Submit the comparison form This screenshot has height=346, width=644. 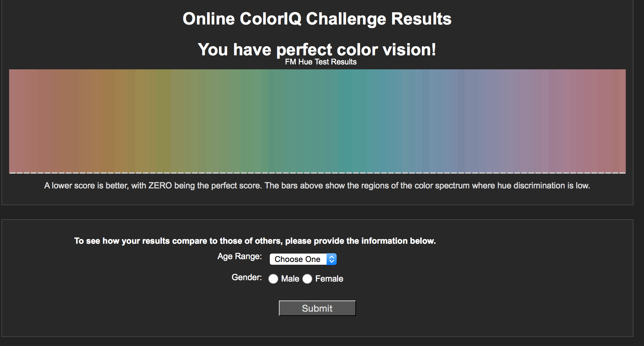[x=317, y=308]
